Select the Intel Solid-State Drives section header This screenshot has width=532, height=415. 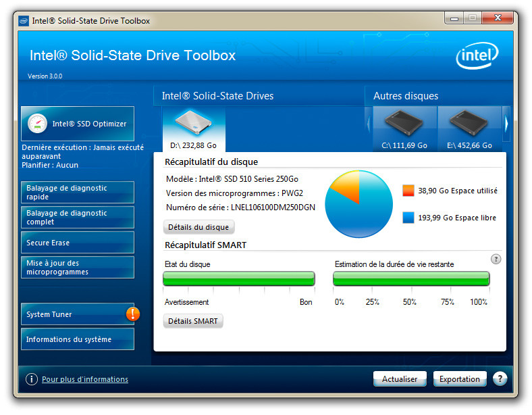(x=218, y=96)
